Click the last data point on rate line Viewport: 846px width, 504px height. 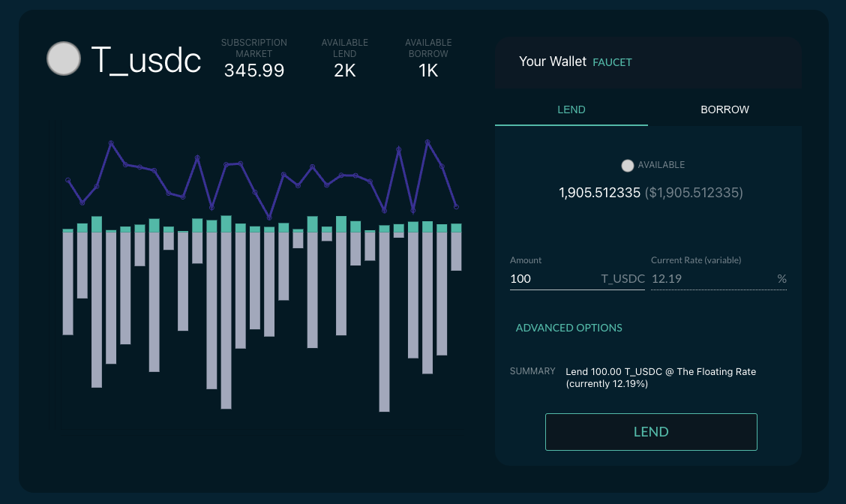[457, 207]
